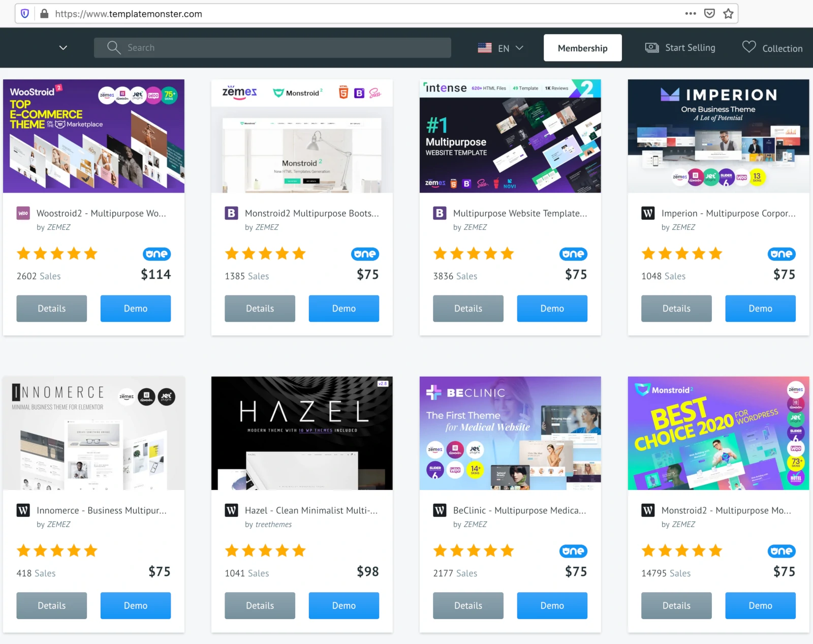The width and height of the screenshot is (813, 644).
Task: Click the site padlock security icon
Action: coord(44,14)
